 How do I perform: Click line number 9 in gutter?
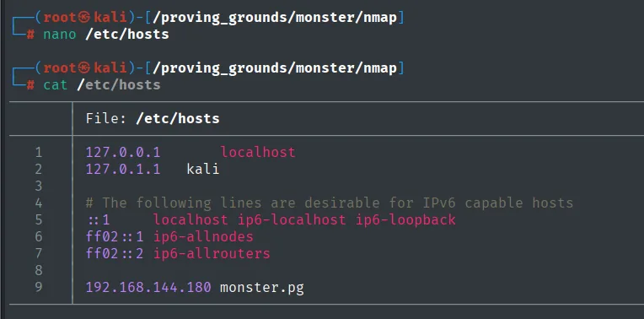click(38, 287)
